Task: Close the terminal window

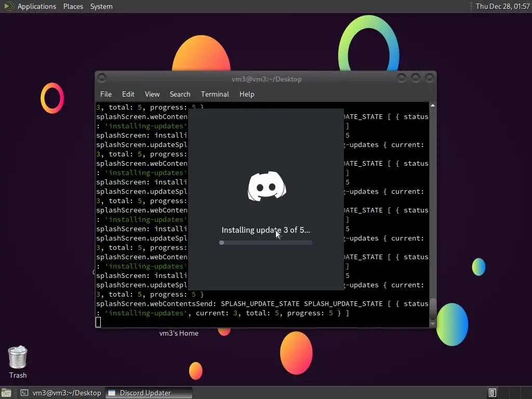Action: pyautogui.click(x=430, y=78)
